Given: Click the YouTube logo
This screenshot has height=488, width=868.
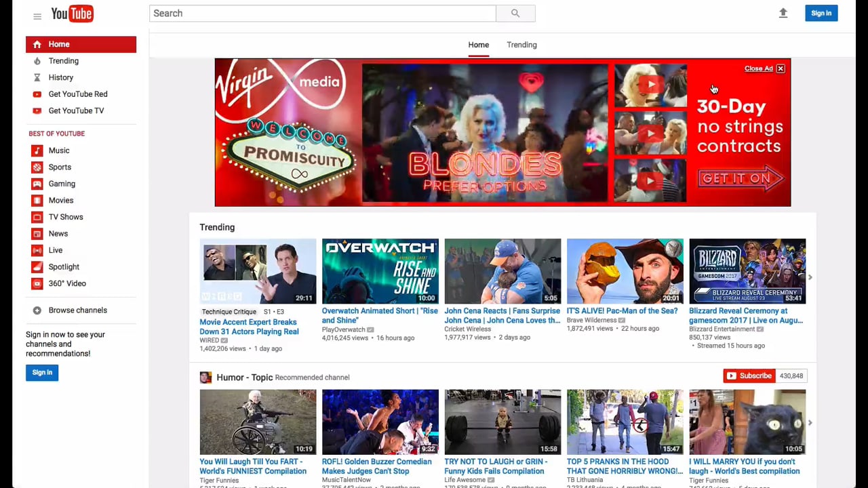Looking at the screenshot, I should 72,14.
